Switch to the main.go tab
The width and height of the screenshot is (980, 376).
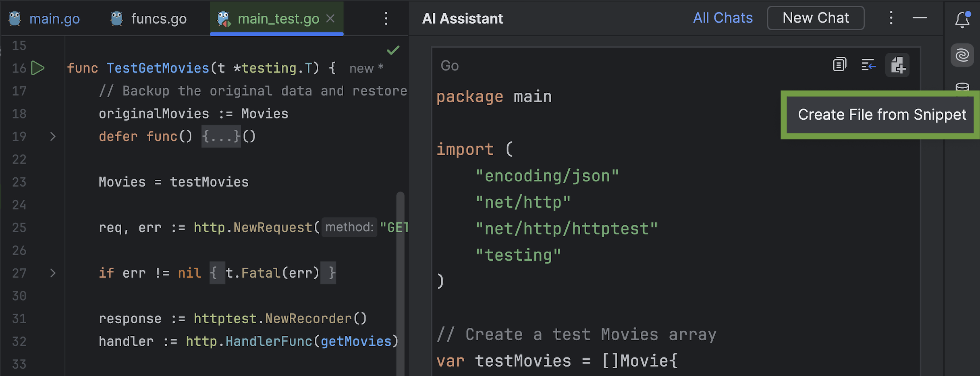click(x=54, y=19)
